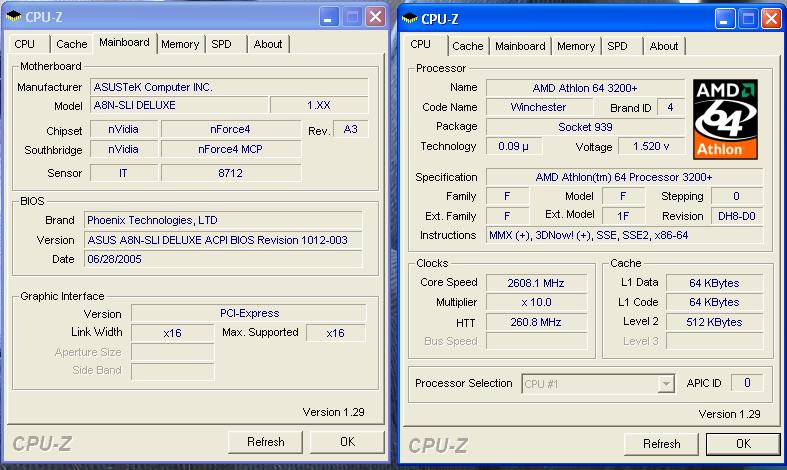
Task: Switch to Memory tab in the left CPU-Z window
Action: pos(180,44)
